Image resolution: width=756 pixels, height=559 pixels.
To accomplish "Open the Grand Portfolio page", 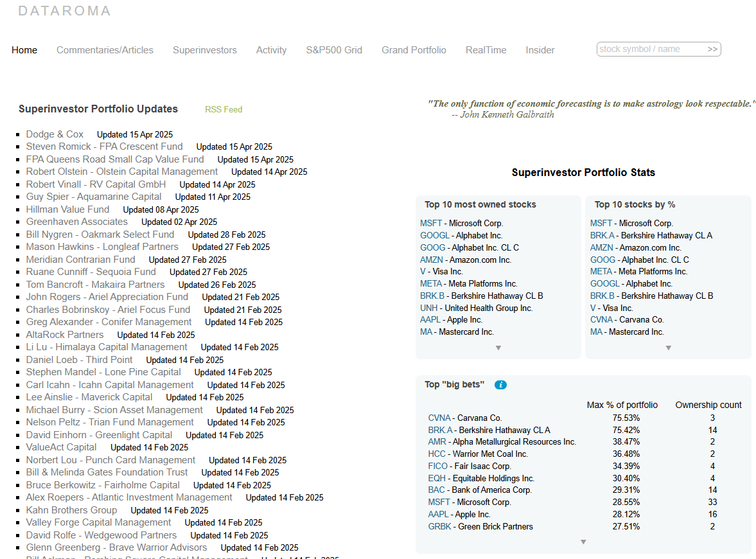I will [414, 50].
